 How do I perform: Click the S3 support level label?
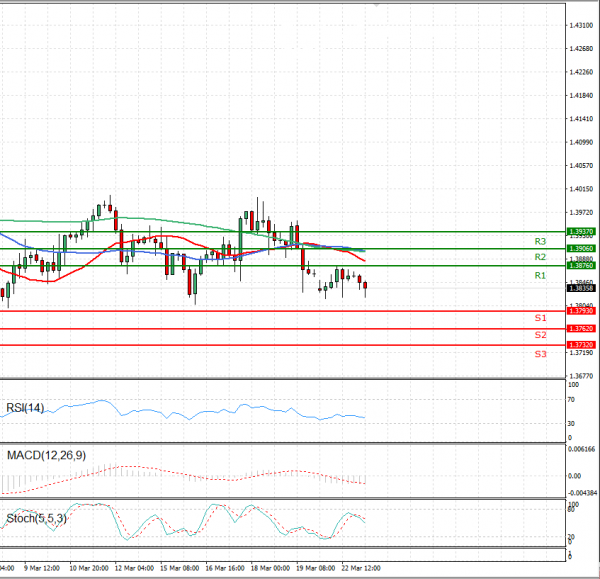click(x=539, y=354)
